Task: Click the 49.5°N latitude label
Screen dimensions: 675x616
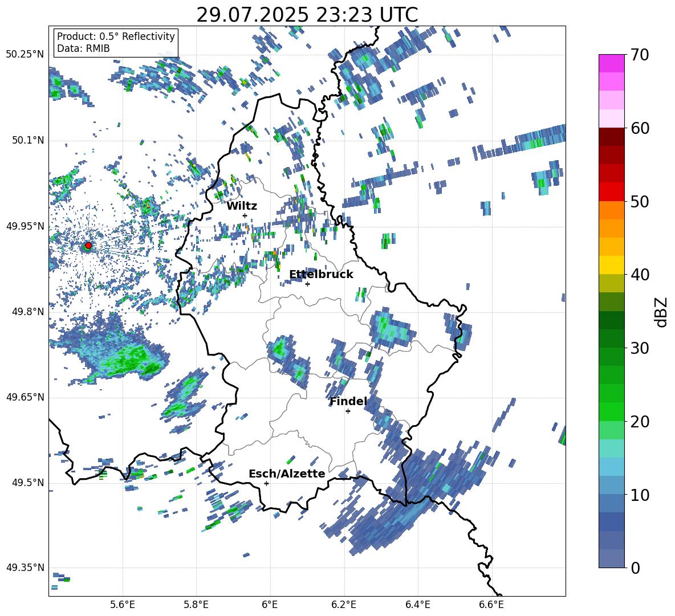Action: [27, 482]
